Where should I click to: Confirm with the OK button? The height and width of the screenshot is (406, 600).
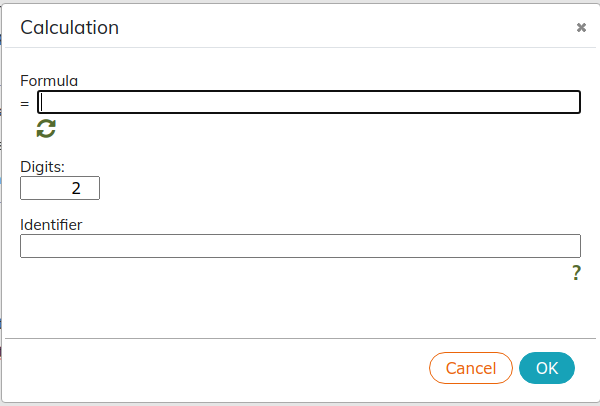(x=547, y=368)
